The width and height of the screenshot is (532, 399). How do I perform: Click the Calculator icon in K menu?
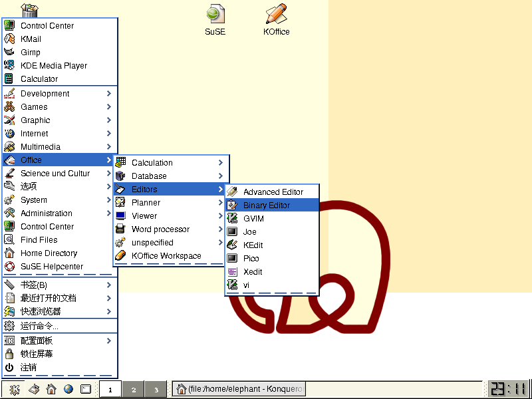point(9,78)
